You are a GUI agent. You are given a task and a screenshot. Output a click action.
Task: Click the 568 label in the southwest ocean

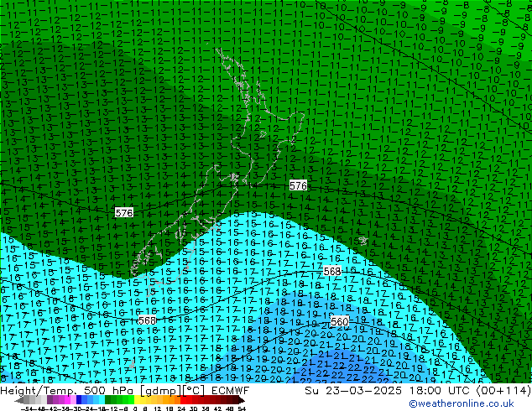coord(147,320)
